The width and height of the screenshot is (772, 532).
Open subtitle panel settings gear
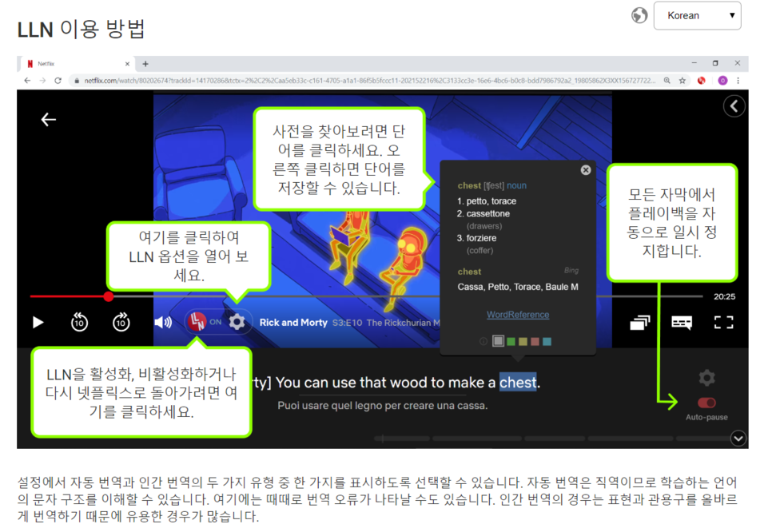coord(707,378)
